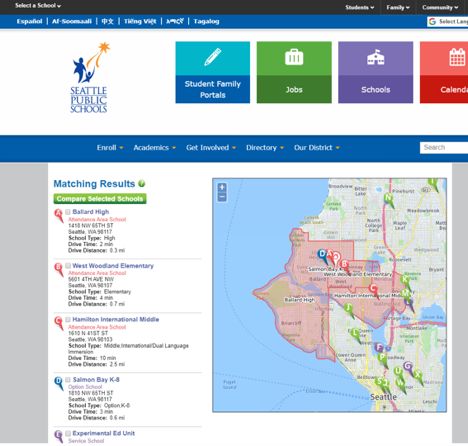Click green marker J on the map
The image size is (468, 446).
(x=349, y=310)
